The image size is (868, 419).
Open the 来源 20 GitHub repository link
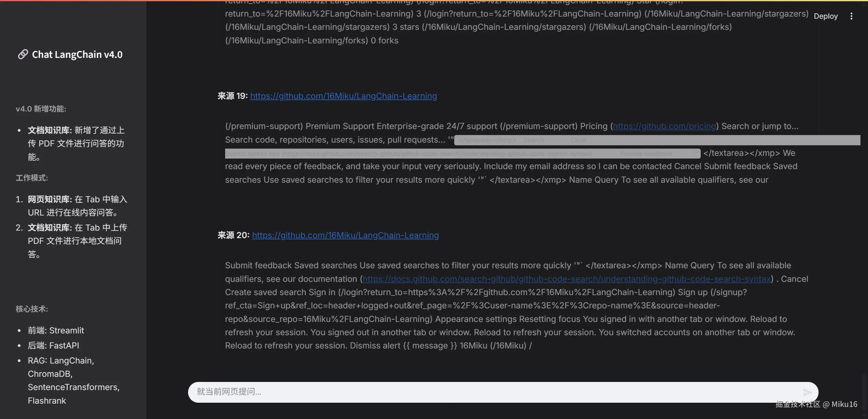point(345,235)
